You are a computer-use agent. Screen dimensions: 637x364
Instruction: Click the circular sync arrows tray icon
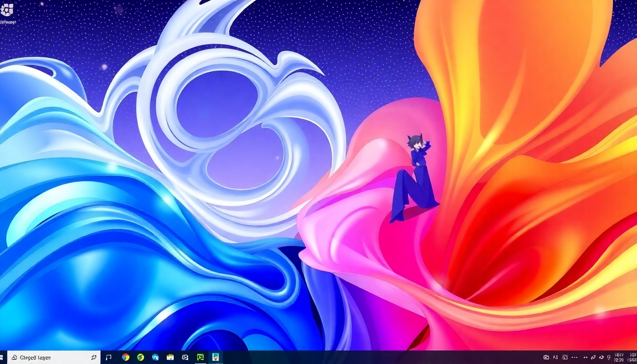click(x=601, y=357)
